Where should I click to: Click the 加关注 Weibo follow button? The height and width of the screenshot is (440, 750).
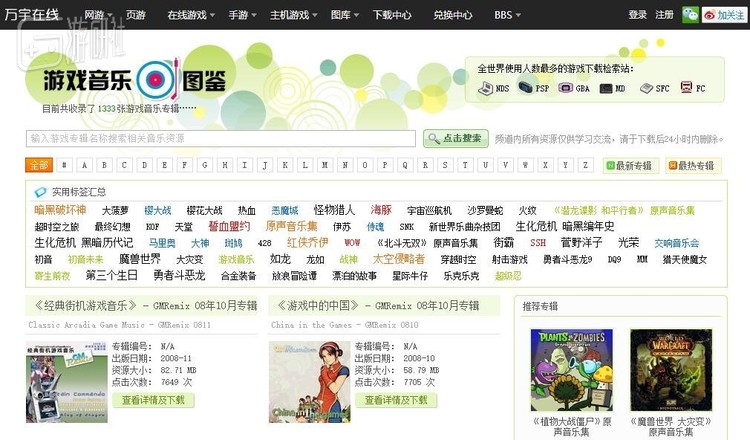click(x=724, y=15)
